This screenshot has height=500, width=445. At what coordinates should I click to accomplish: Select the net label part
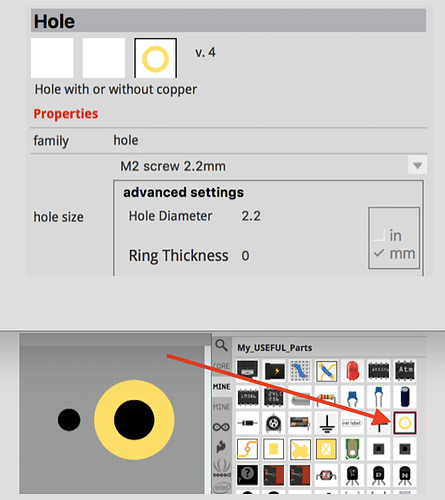(352, 423)
